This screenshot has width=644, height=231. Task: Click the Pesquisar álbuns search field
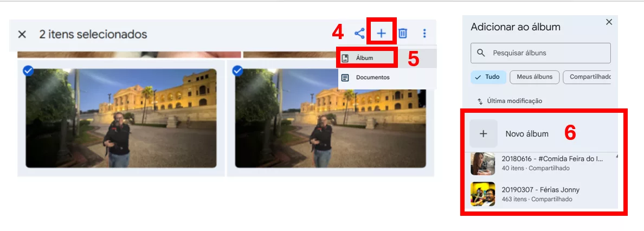[540, 53]
